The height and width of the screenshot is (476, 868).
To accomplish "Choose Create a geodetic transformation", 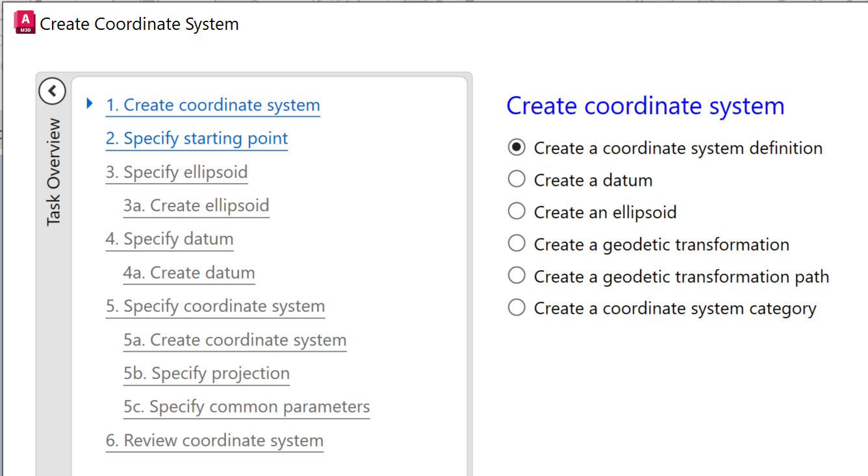I will (x=516, y=243).
